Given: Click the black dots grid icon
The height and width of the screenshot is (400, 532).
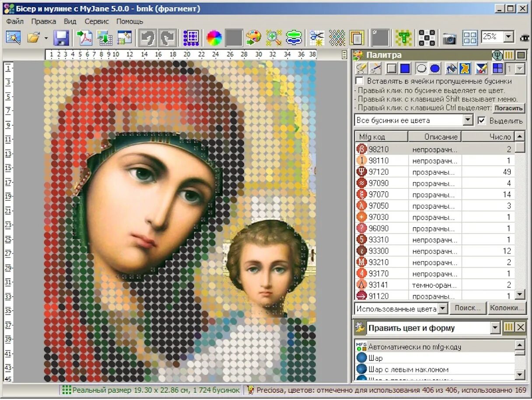Looking at the screenshot, I should point(427,38).
